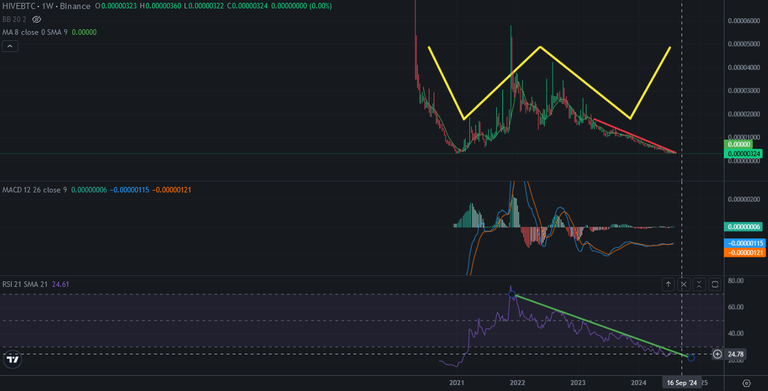Click the red downtrend line on the price chart
This screenshot has width=768, height=391.
coord(635,136)
